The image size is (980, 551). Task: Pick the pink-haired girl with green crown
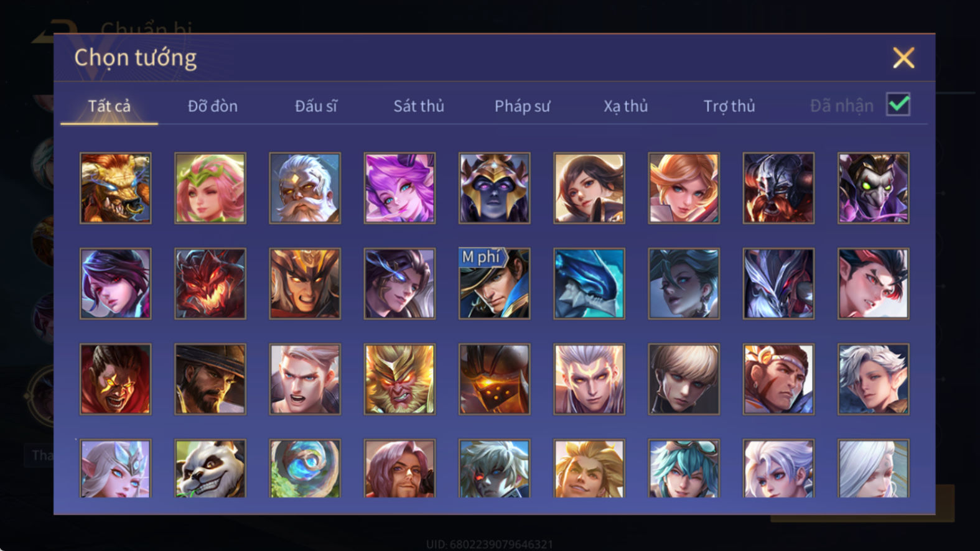pyautogui.click(x=210, y=188)
